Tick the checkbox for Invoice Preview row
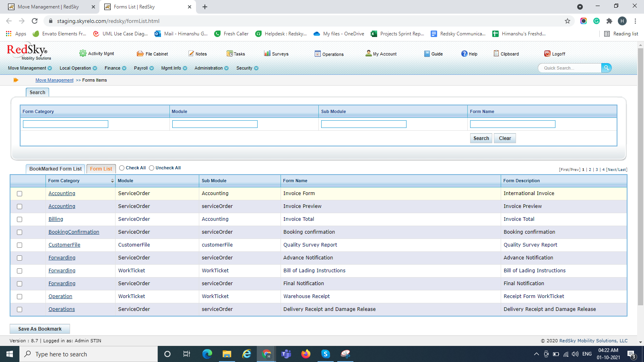This screenshot has width=644, height=362. [19, 206]
